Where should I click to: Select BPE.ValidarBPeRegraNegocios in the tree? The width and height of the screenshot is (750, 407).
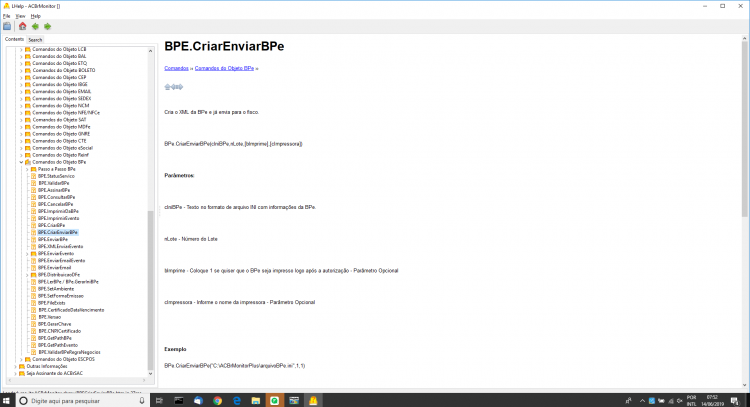pos(69,352)
